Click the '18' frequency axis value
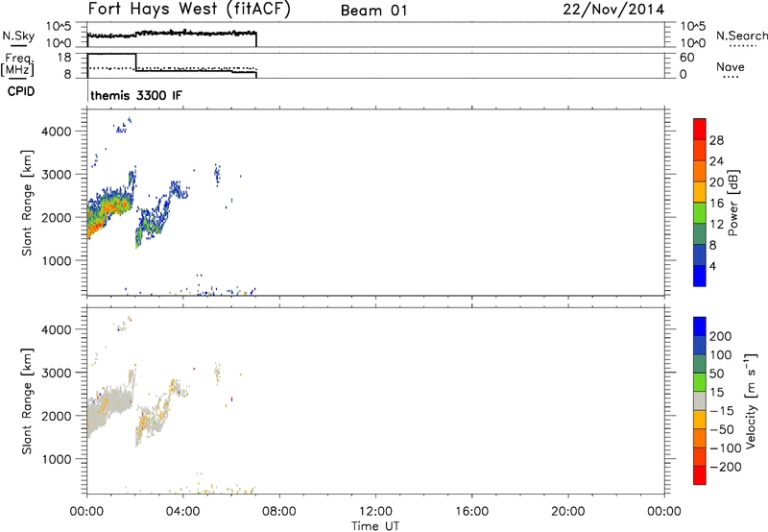 click(64, 58)
